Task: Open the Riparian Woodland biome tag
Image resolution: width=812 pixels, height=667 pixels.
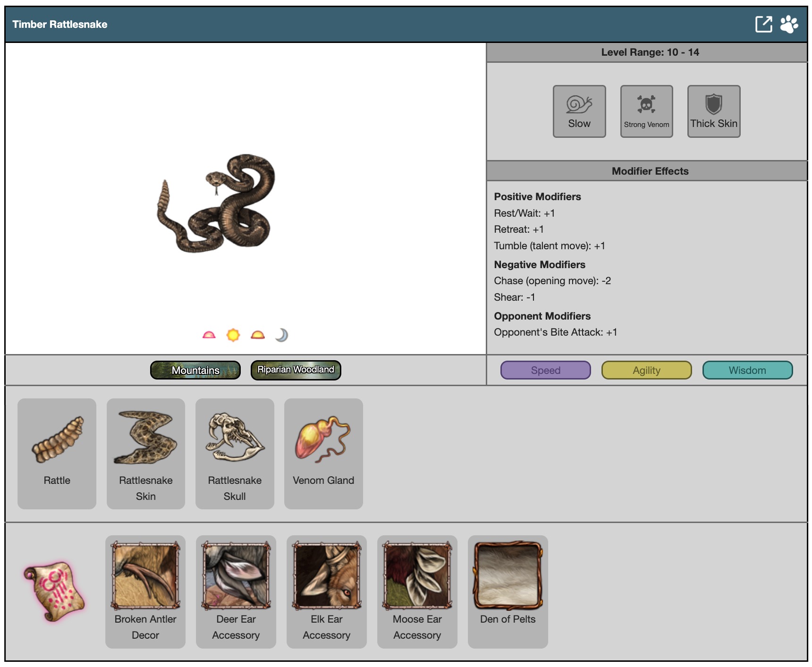Action: pyautogui.click(x=296, y=370)
